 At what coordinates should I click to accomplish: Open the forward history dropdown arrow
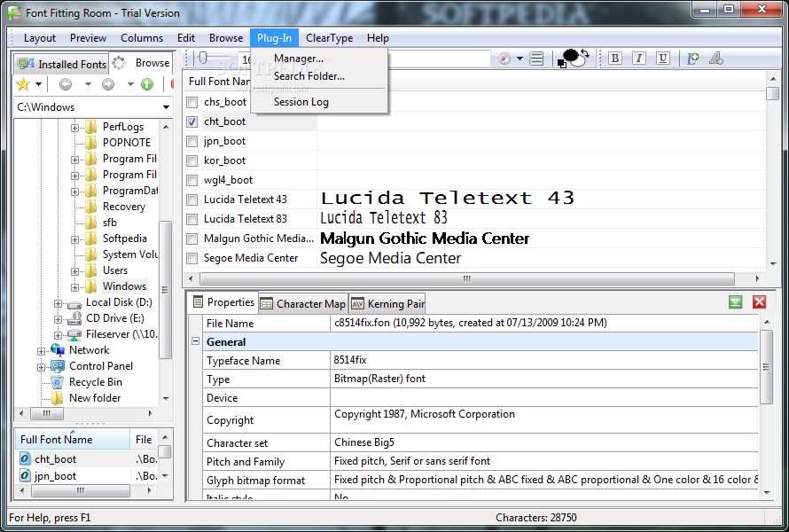(130, 84)
